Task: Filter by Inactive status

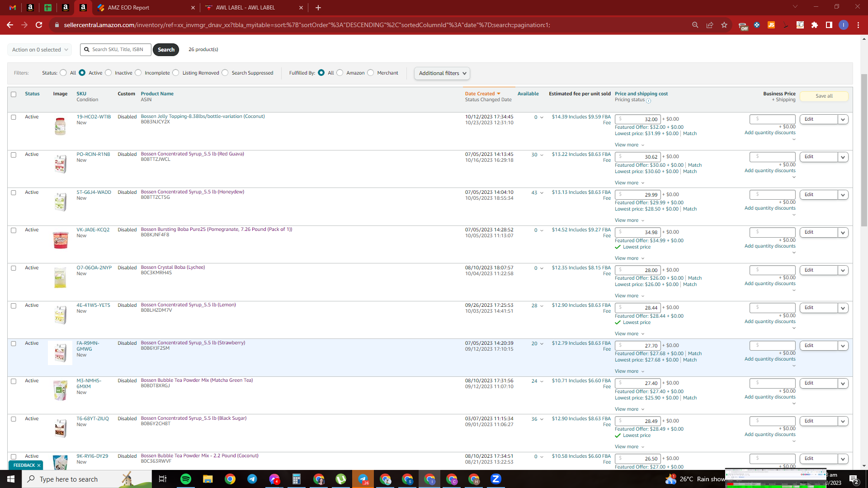Action: 108,73
